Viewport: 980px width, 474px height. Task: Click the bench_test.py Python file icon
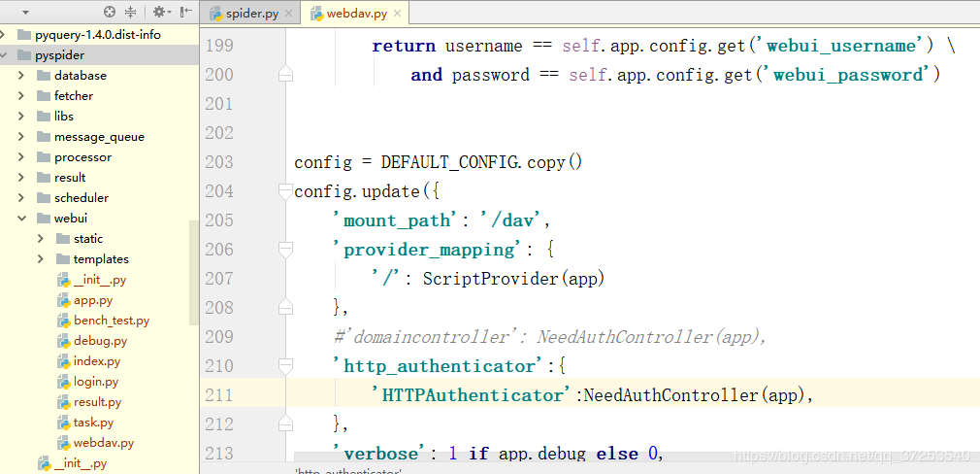(x=64, y=321)
